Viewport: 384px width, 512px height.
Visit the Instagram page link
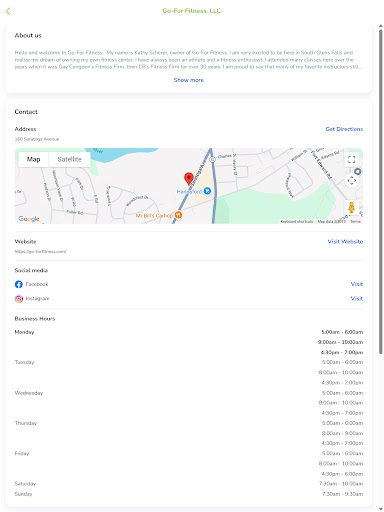(357, 298)
